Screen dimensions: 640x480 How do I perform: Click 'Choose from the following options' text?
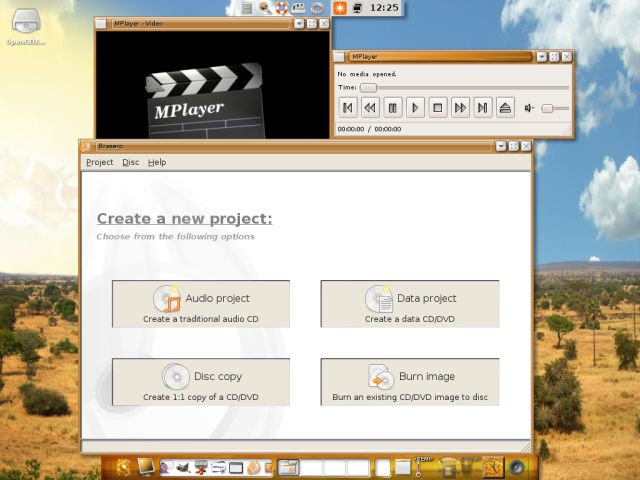[x=176, y=237]
